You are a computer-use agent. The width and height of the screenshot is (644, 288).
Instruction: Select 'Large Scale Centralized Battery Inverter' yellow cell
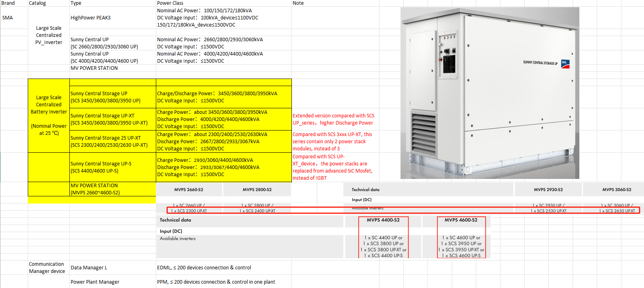point(49,105)
